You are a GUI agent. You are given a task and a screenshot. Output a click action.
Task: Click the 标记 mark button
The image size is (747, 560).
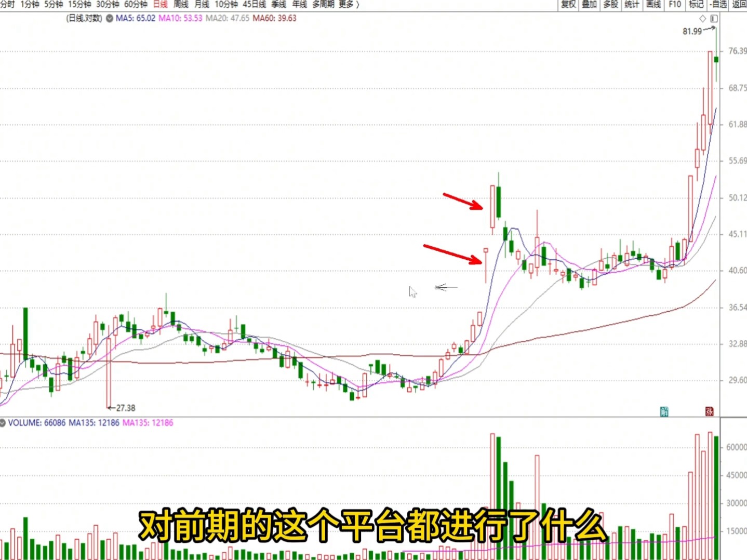pyautogui.click(x=696, y=4)
